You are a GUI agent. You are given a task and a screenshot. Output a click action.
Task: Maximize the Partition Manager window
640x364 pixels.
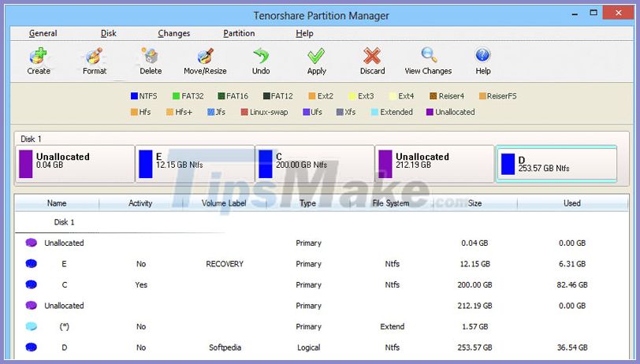[593, 13]
